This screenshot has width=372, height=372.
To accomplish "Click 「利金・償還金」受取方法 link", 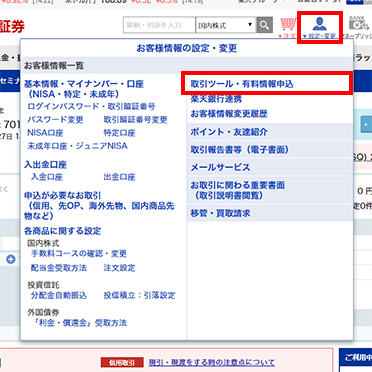I will tap(81, 323).
